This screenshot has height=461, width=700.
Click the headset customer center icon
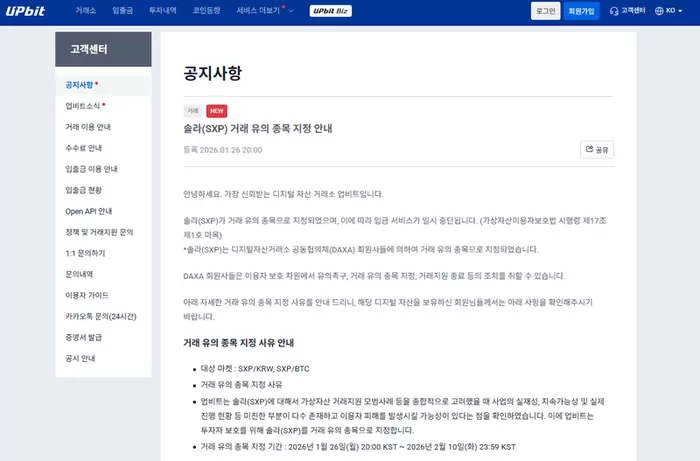click(614, 11)
